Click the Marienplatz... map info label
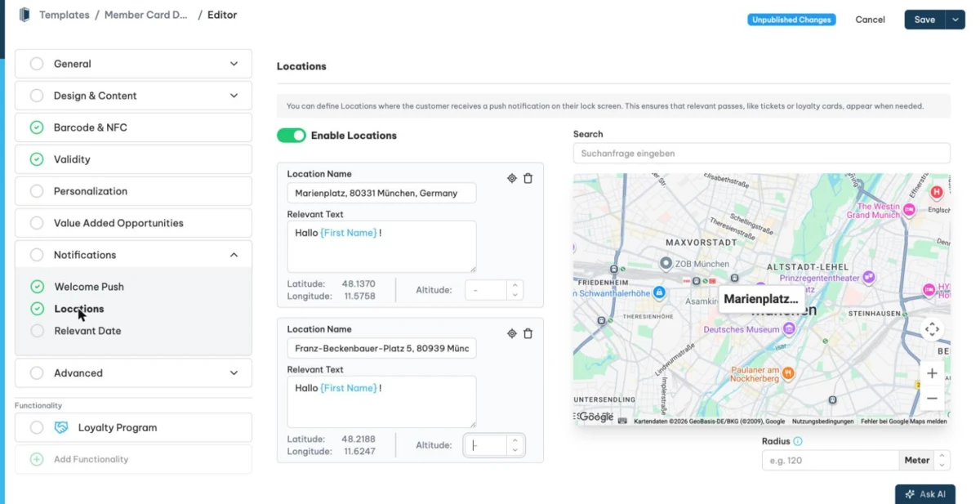 [x=761, y=299]
